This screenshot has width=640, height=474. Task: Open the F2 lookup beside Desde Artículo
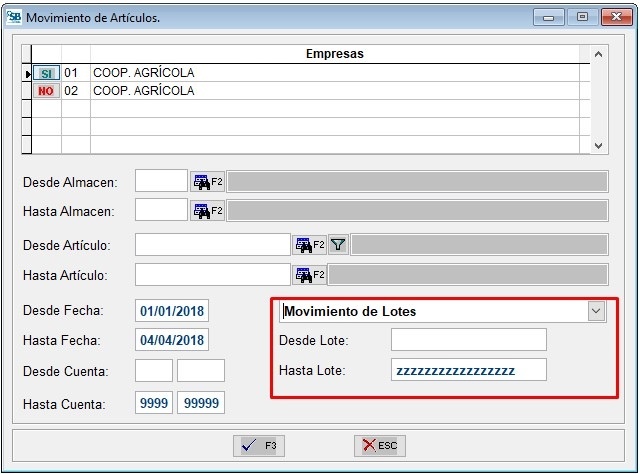309,244
